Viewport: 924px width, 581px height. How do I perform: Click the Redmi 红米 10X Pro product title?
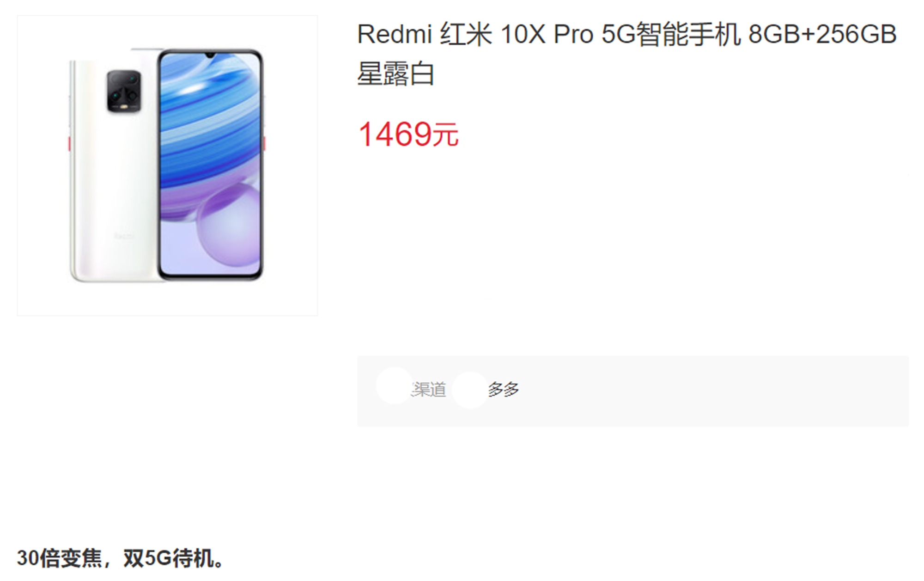pos(627,54)
